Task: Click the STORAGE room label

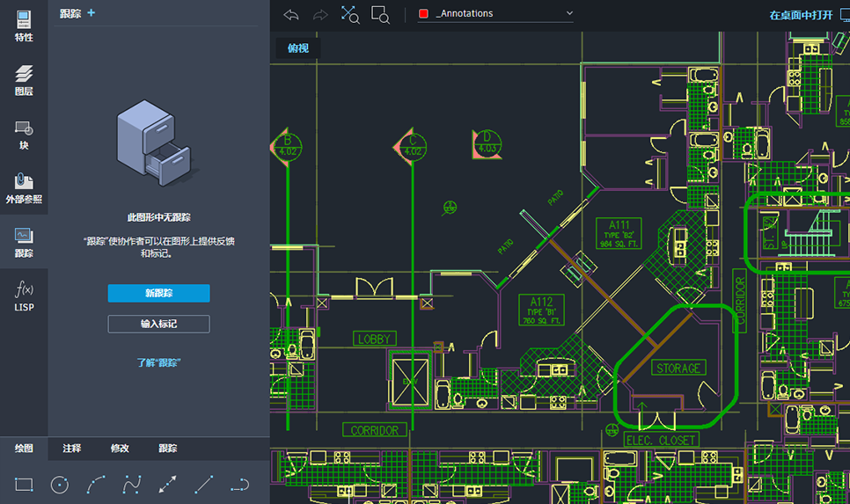Action: 678,368
